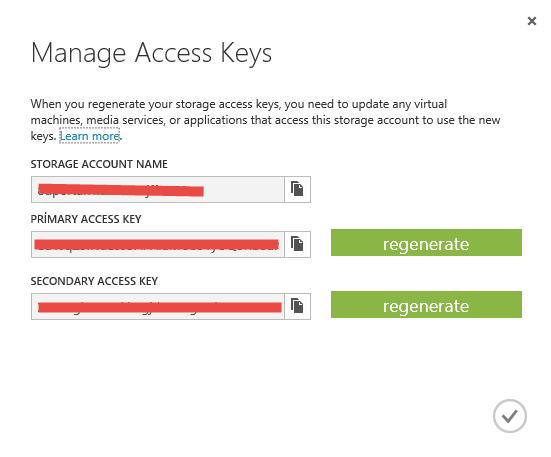Click the SECONDARY ACCESS KEY label
This screenshot has width=551, height=457.
(94, 281)
